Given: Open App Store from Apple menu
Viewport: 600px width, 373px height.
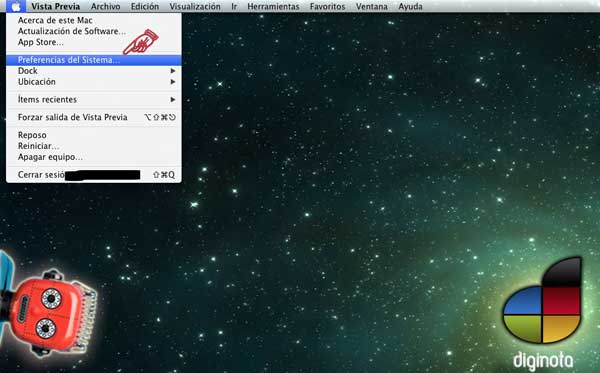Looking at the screenshot, I should pyautogui.click(x=94, y=42).
